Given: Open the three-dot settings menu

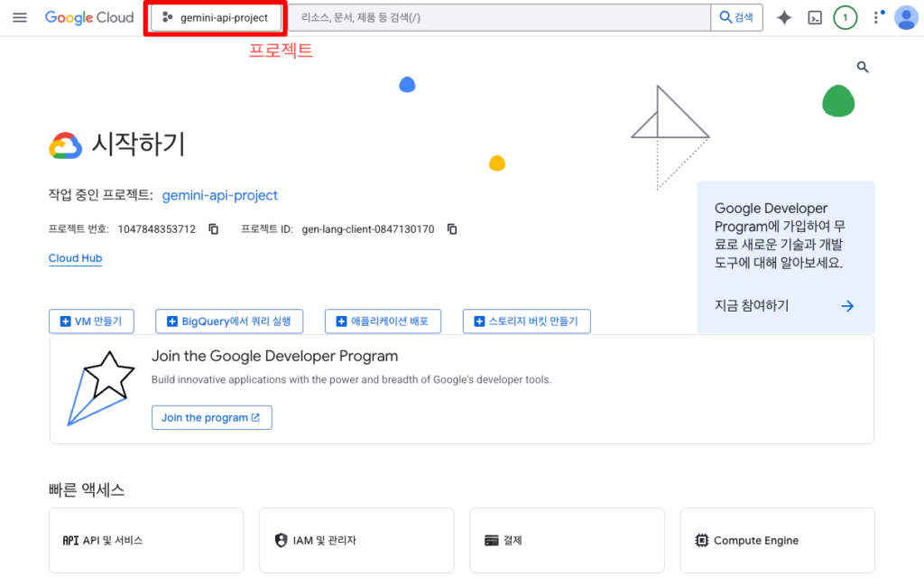Looking at the screenshot, I should coord(876,18).
